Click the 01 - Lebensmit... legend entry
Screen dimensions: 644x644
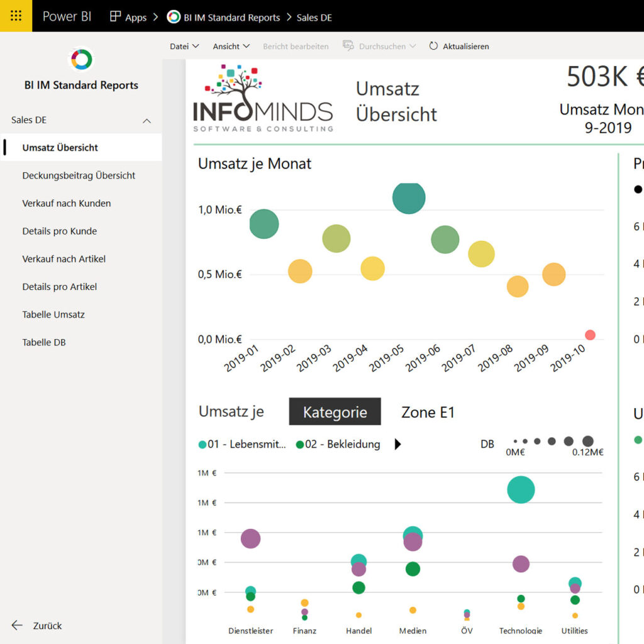[x=242, y=444]
